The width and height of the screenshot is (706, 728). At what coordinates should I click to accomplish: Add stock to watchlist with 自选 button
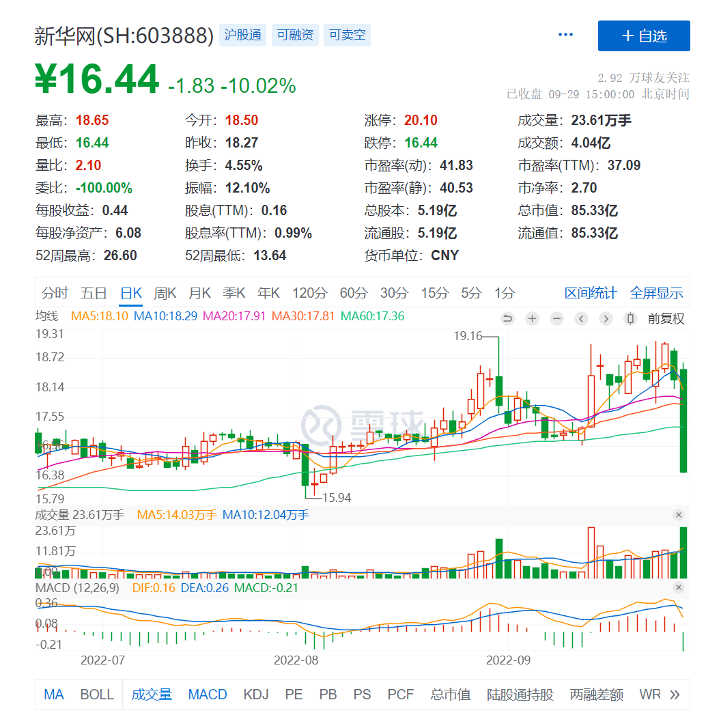click(644, 36)
